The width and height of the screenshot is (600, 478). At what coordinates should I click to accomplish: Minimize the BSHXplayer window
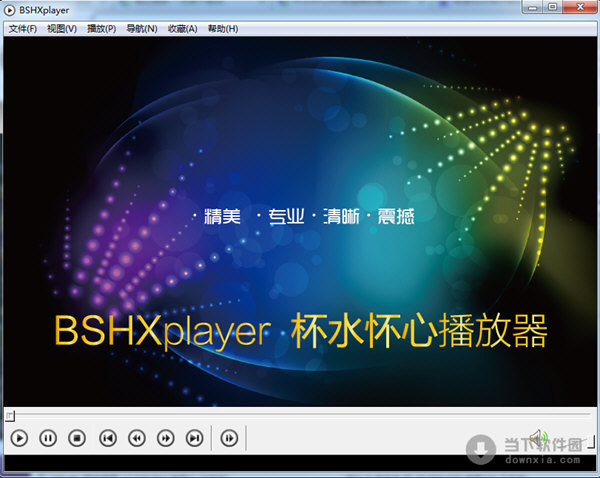coord(533,7)
